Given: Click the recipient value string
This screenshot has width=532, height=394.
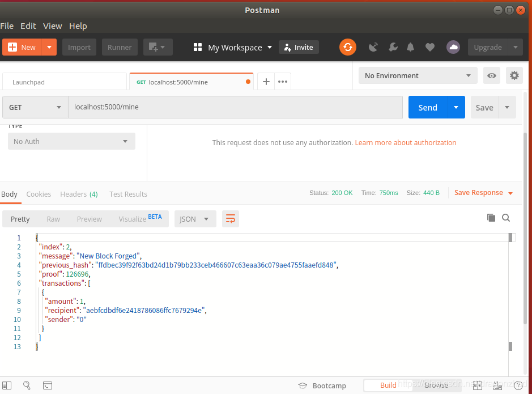Looking at the screenshot, I should 144,310.
